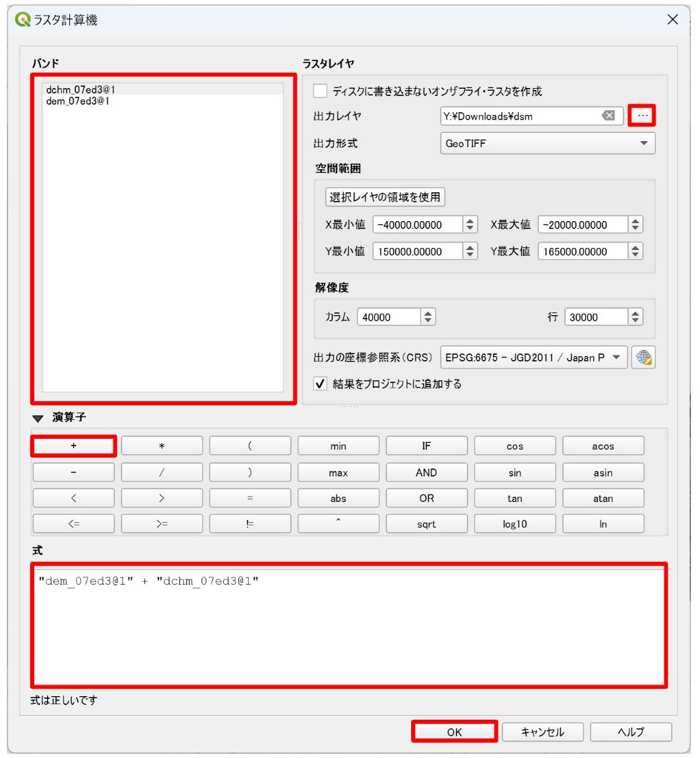Insert the OR operator
Screen dimensions: 700x758
point(427,498)
